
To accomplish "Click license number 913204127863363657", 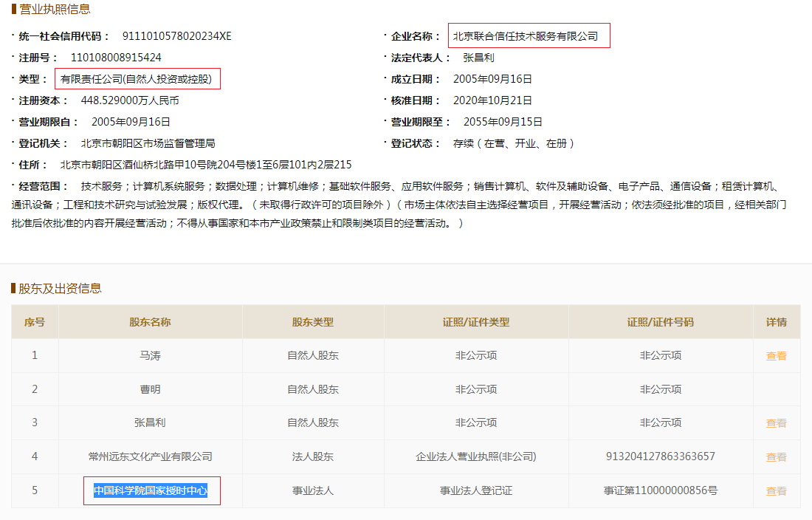I will [x=660, y=456].
